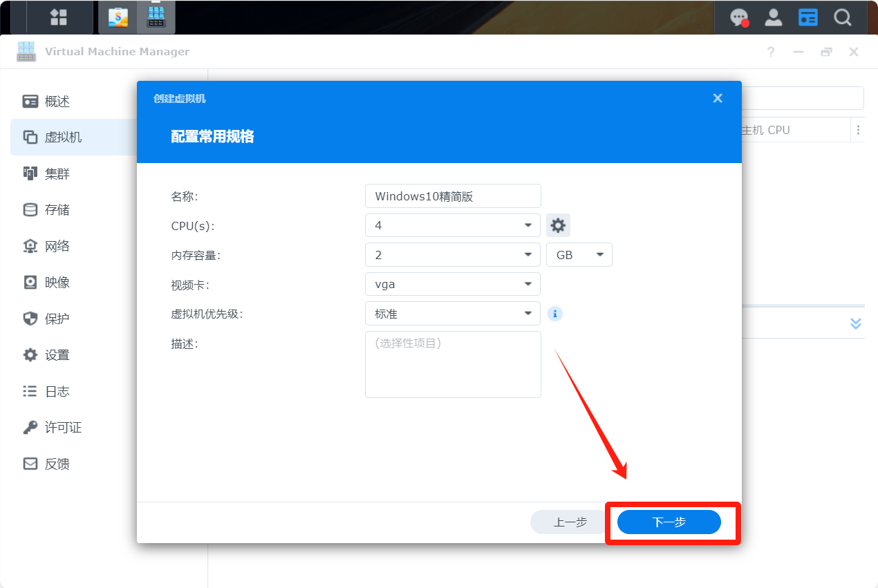Open the Virtual Machine Manager help icon
This screenshot has width=878, height=588.
coord(770,52)
